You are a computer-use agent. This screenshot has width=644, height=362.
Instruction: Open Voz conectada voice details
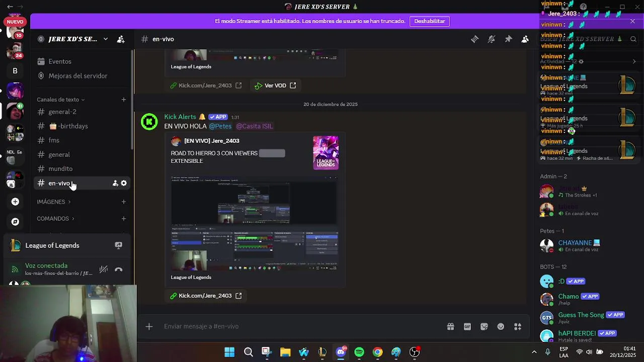[46, 265]
